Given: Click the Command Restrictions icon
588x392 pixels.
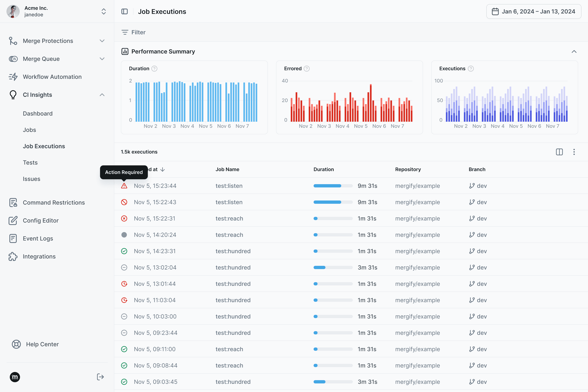Looking at the screenshot, I should tap(13, 203).
